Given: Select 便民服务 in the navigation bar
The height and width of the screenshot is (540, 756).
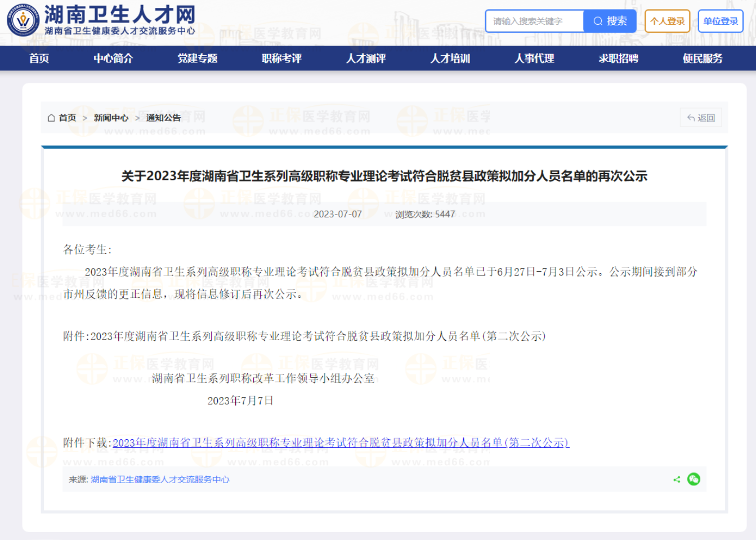Looking at the screenshot, I should 703,58.
